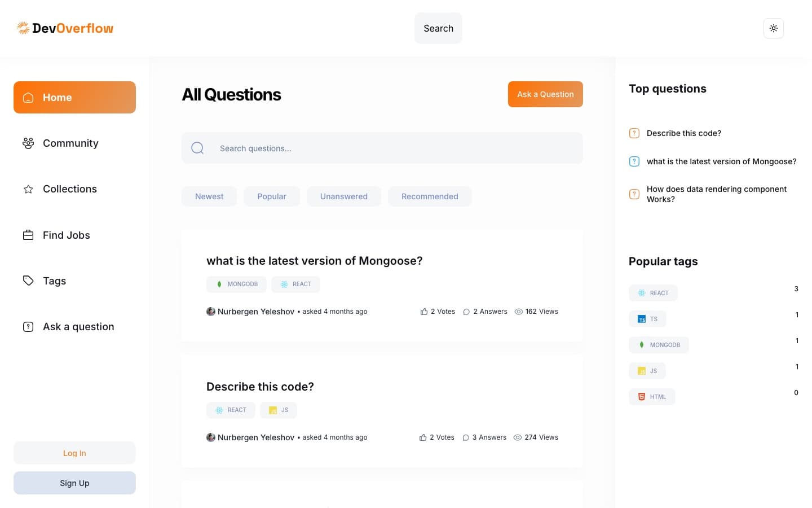This screenshot has width=812, height=508.
Task: Click answers bubble icon on Mongoose question
Action: click(466, 312)
